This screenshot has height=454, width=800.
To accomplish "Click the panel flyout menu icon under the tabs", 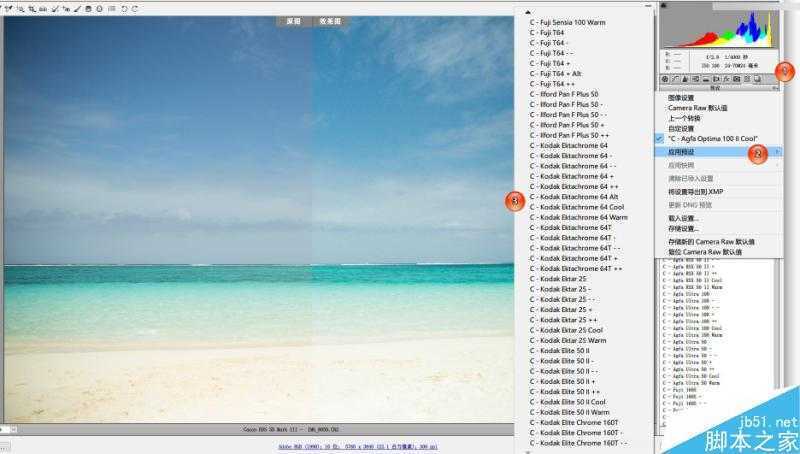I will [774, 88].
